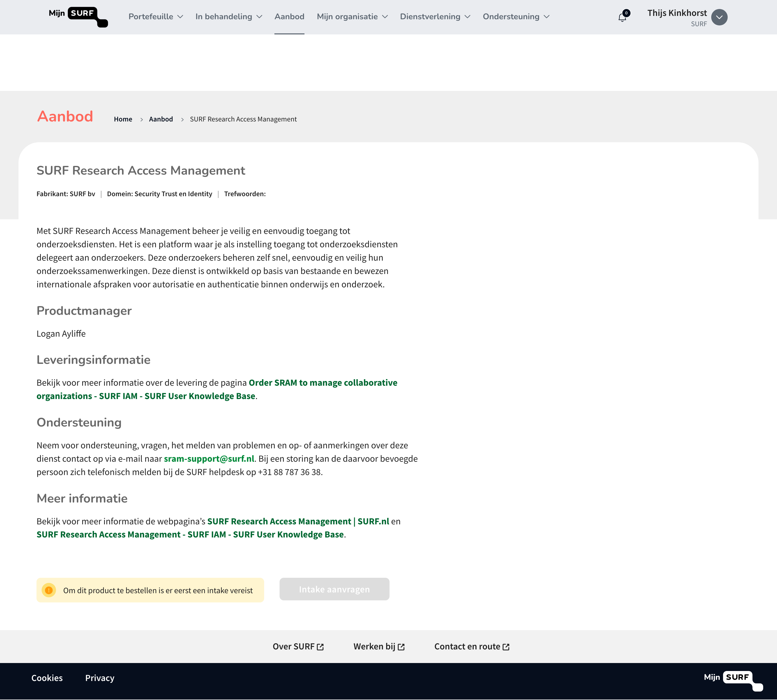
Task: Open the Cookies footer link
Action: pos(47,678)
